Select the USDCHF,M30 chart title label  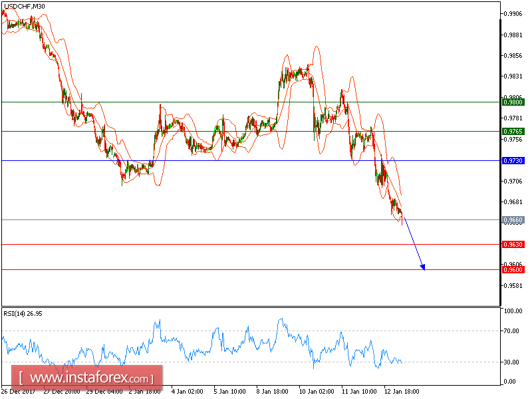(25, 5)
